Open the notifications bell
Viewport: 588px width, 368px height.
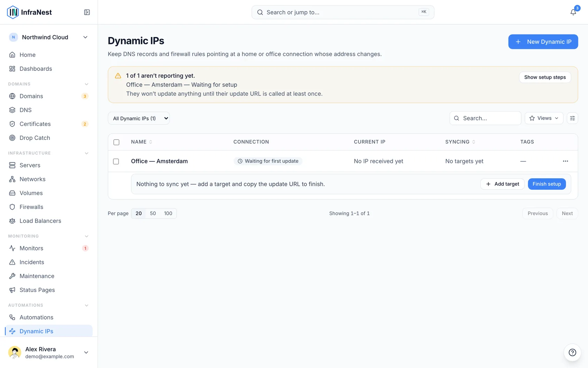tap(573, 12)
